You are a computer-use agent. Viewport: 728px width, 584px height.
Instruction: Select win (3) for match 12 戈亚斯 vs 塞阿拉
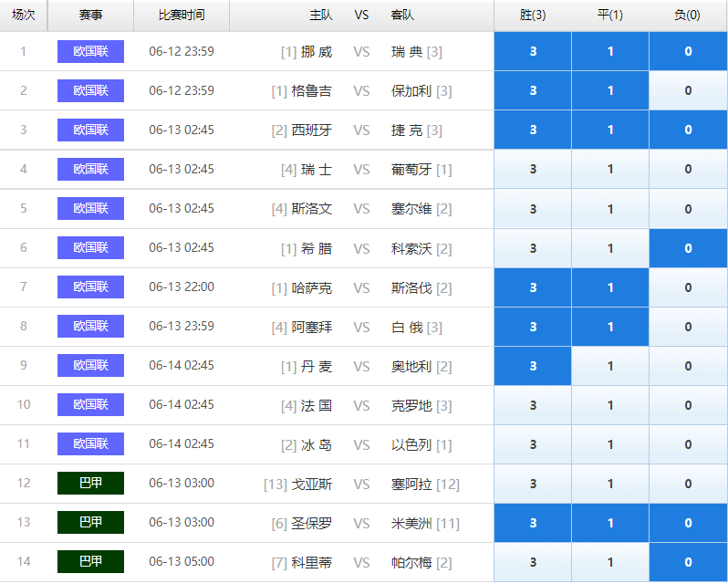(x=533, y=484)
